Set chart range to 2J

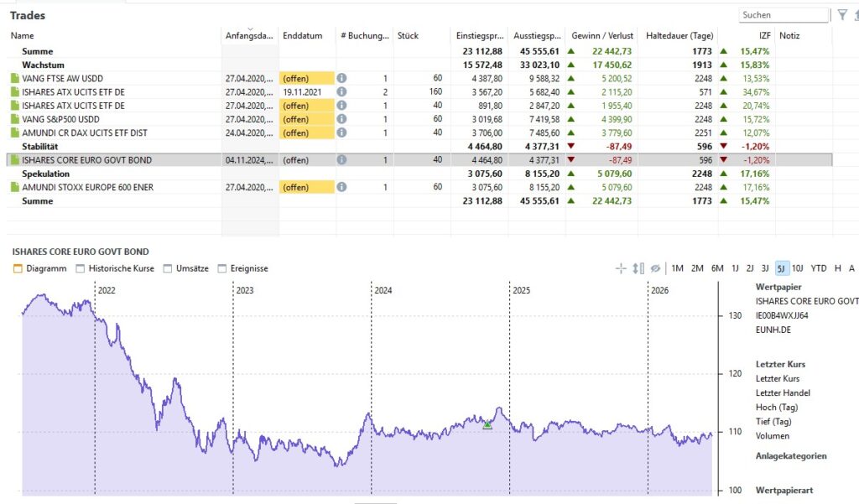(750, 268)
